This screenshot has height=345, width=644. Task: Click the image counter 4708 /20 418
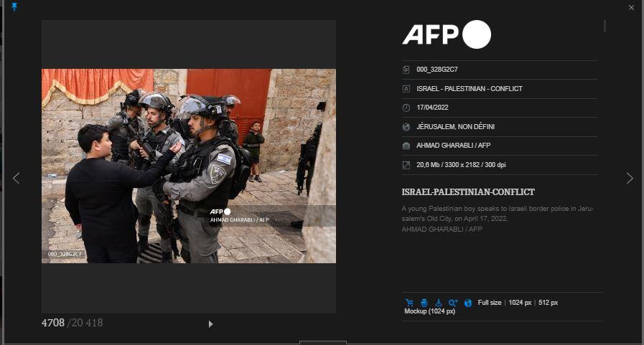point(73,323)
